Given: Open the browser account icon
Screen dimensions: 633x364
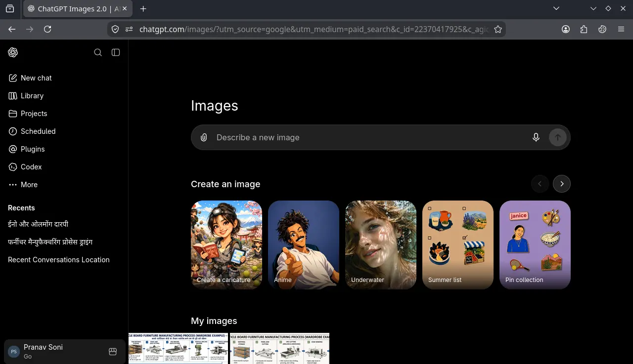Looking at the screenshot, I should pyautogui.click(x=566, y=29).
